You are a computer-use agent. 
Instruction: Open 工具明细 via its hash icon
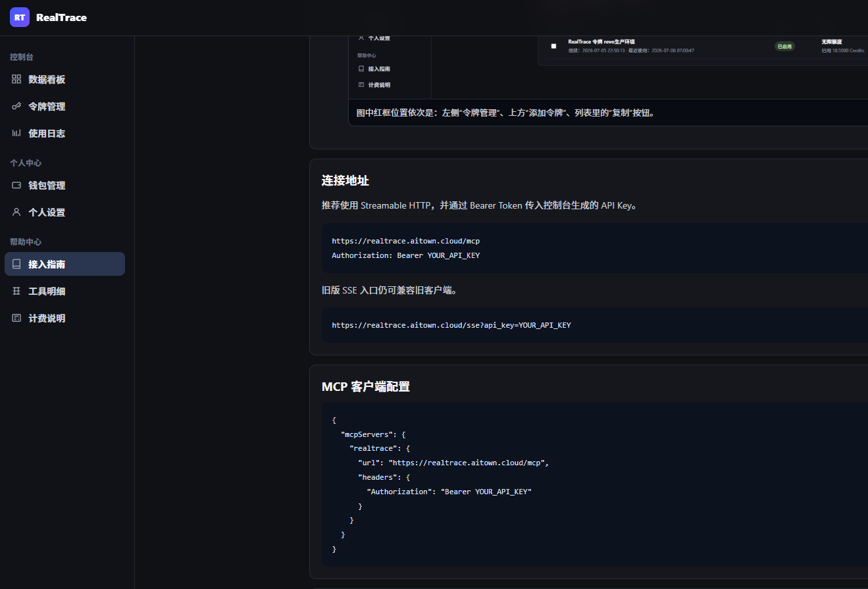pos(16,291)
